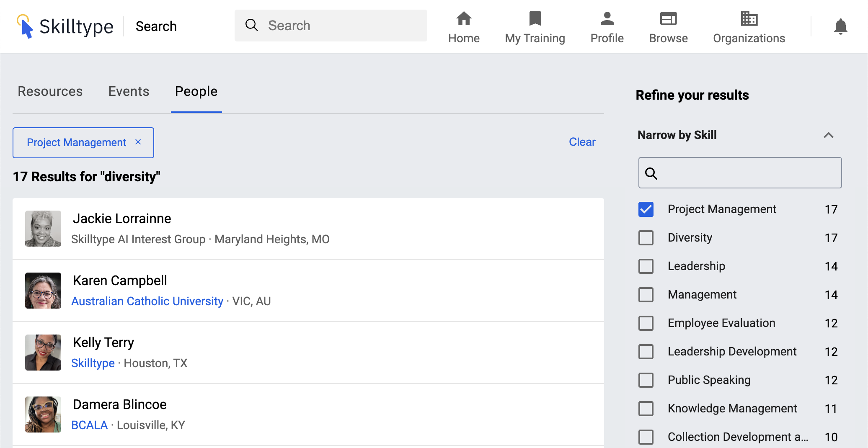The height and width of the screenshot is (448, 868).
Task: Focus the skill filter search box
Action: pyautogui.click(x=746, y=173)
